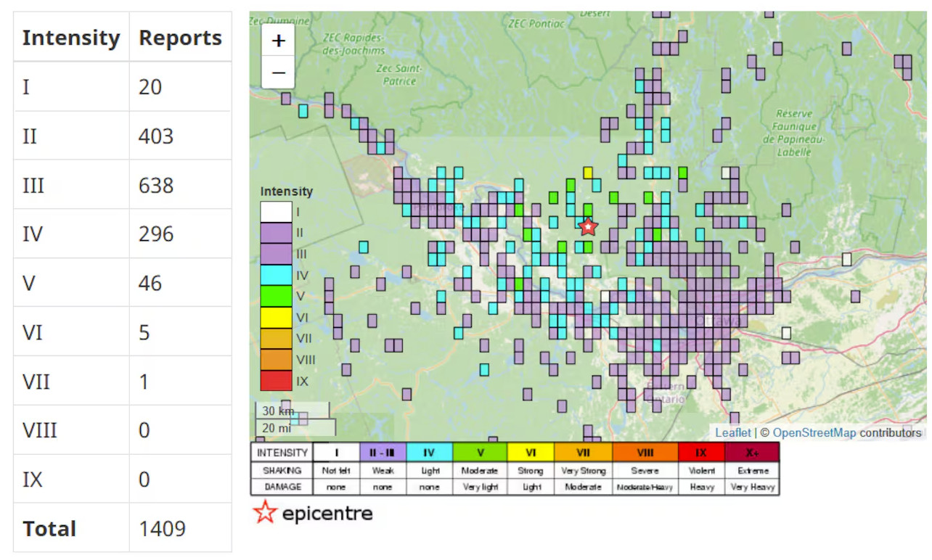Click the X+ cell in intensity scale
Screen dimensions: 932x560
[x=752, y=453]
